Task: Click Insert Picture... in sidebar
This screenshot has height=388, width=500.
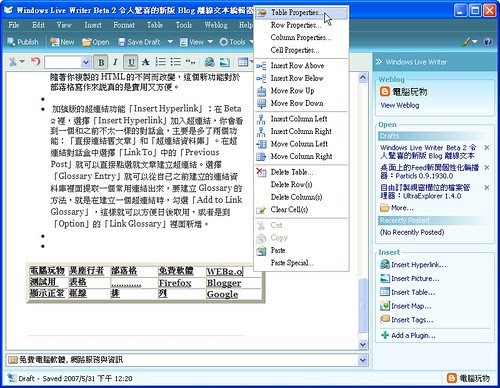Action: [410, 278]
